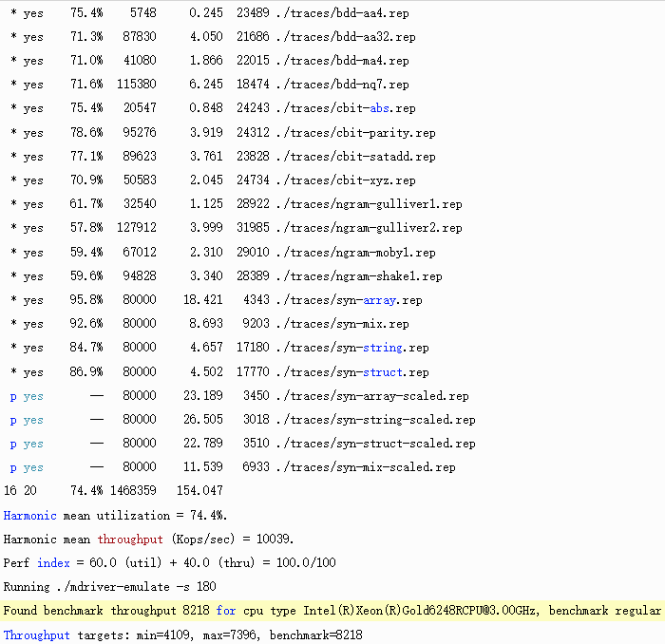
Task: Click the blue 'struct' in syn-struct.rep
Action: click(382, 372)
